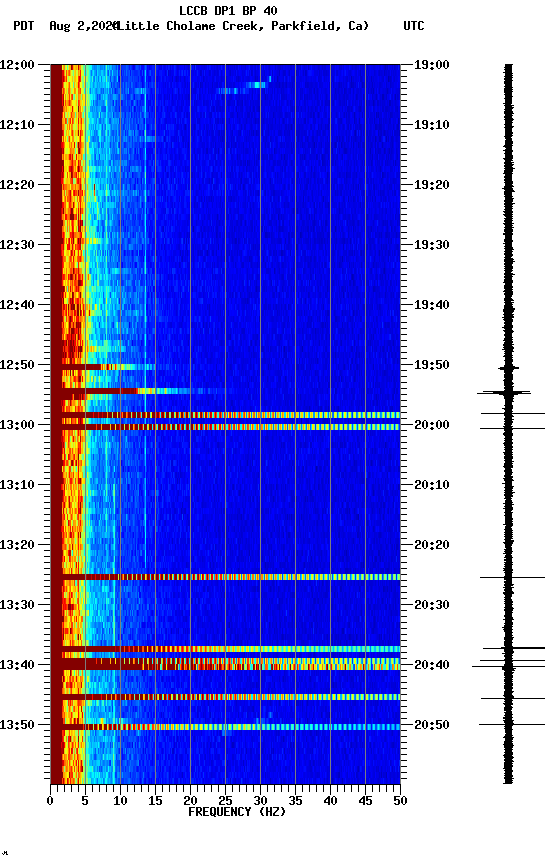Click the 12:20 PDT time label

17,185
